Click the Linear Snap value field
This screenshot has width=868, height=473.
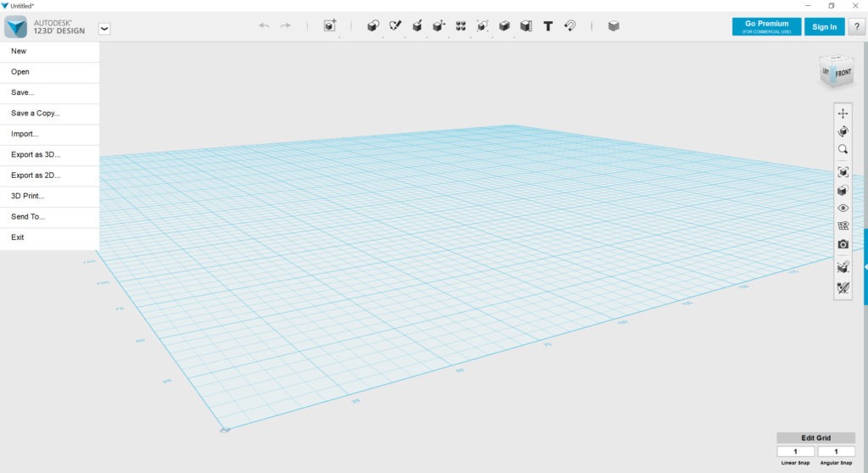tap(795, 452)
